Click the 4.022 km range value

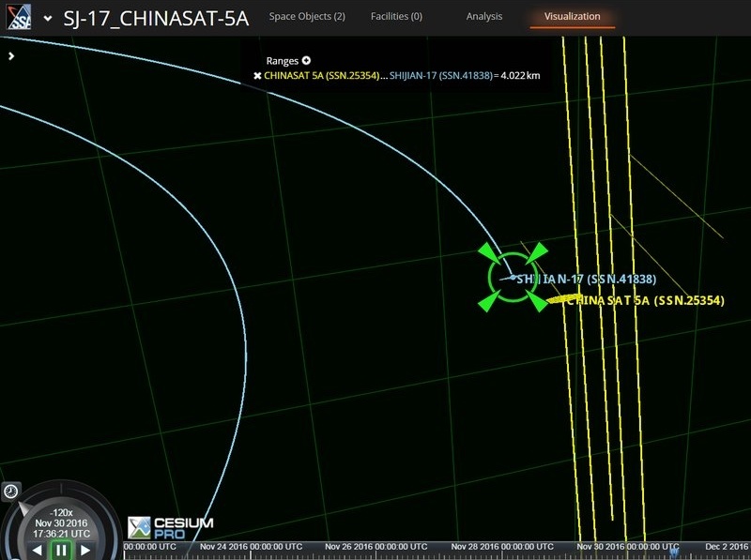click(x=520, y=76)
